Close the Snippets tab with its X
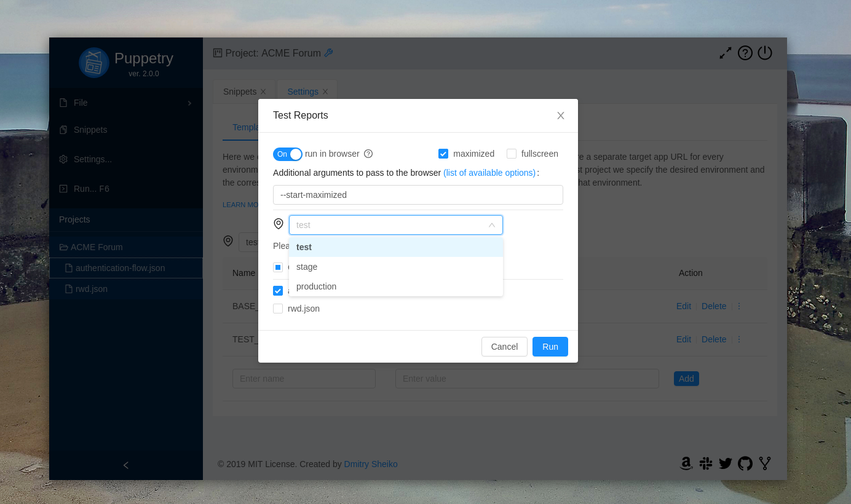 pyautogui.click(x=263, y=92)
